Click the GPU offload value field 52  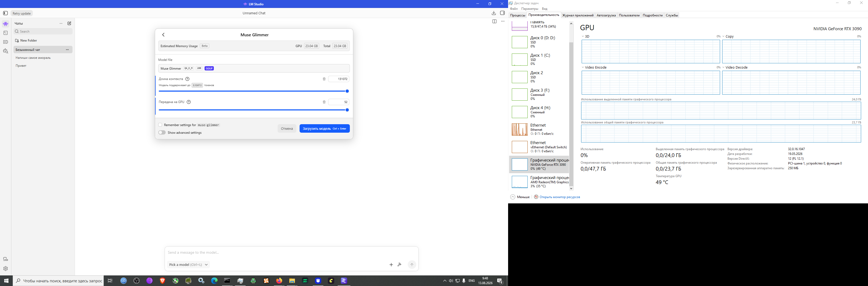[339, 102]
